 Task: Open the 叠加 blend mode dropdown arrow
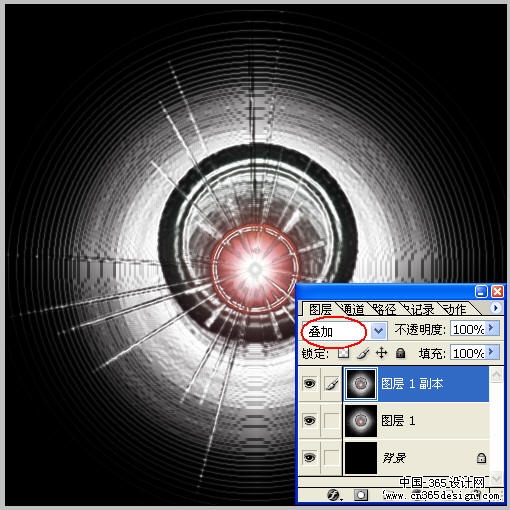pos(378,331)
